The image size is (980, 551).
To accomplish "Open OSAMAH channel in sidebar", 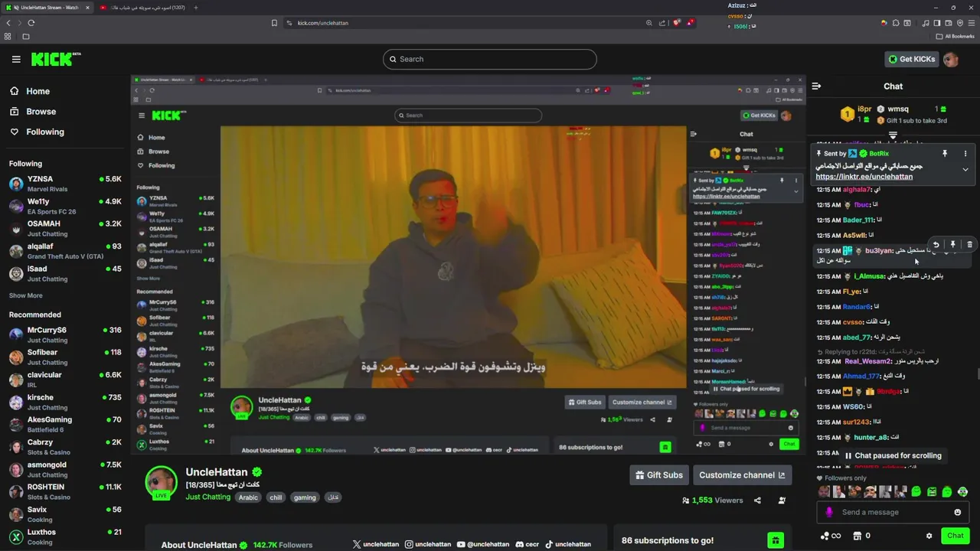I will (x=65, y=229).
